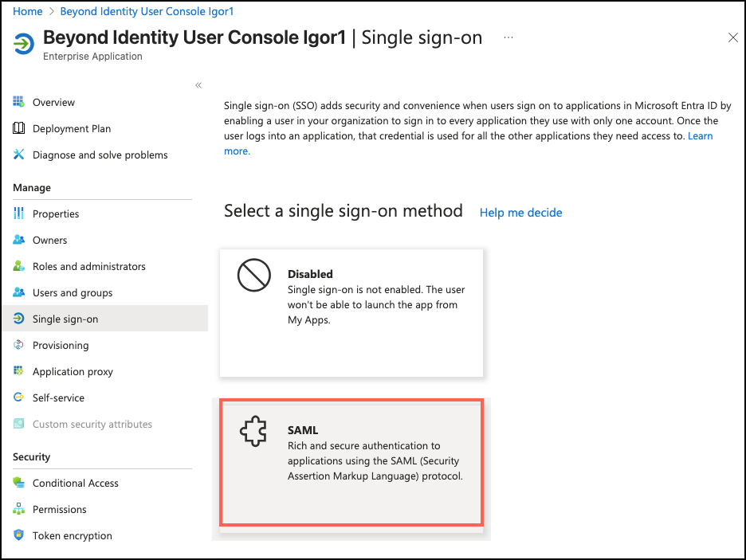Click the Help me decide link
Screen dimensions: 746x560
point(520,213)
